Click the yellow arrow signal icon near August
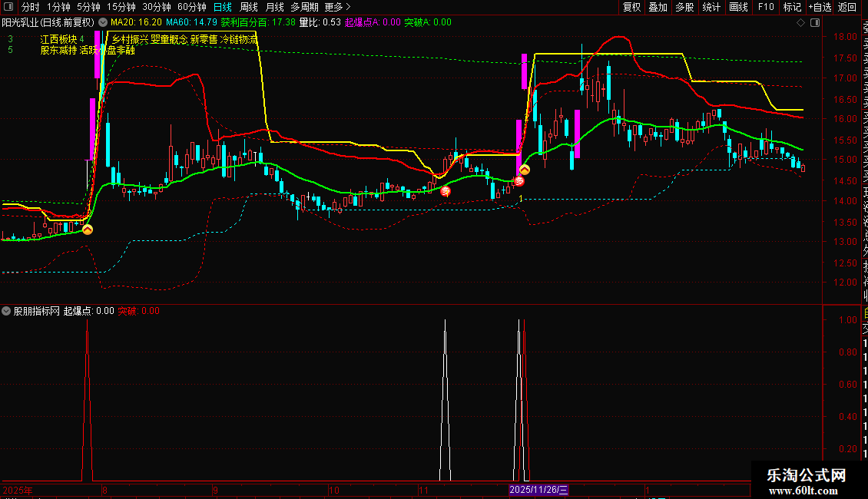This screenshot has height=499, width=868. coord(88,229)
